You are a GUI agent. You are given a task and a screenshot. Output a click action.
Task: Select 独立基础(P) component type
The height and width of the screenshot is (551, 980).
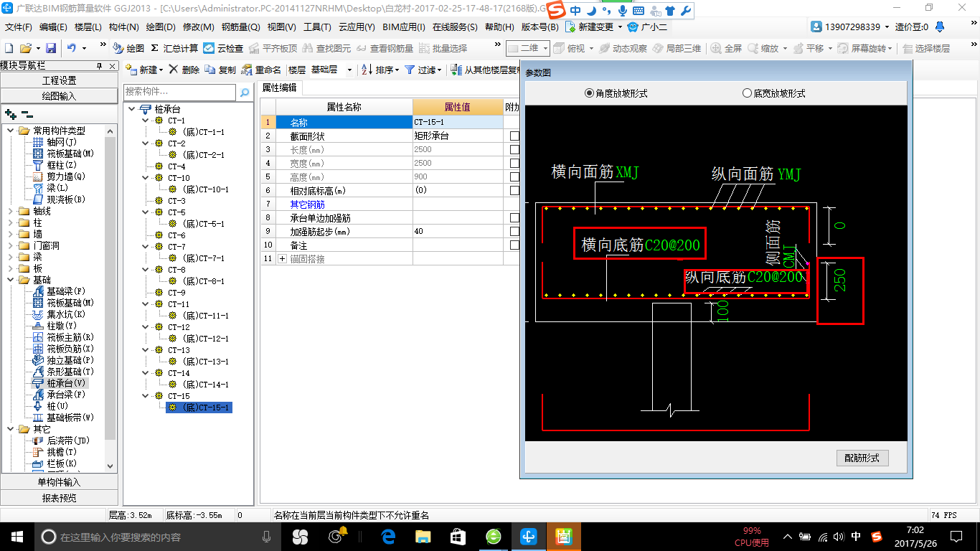62,360
